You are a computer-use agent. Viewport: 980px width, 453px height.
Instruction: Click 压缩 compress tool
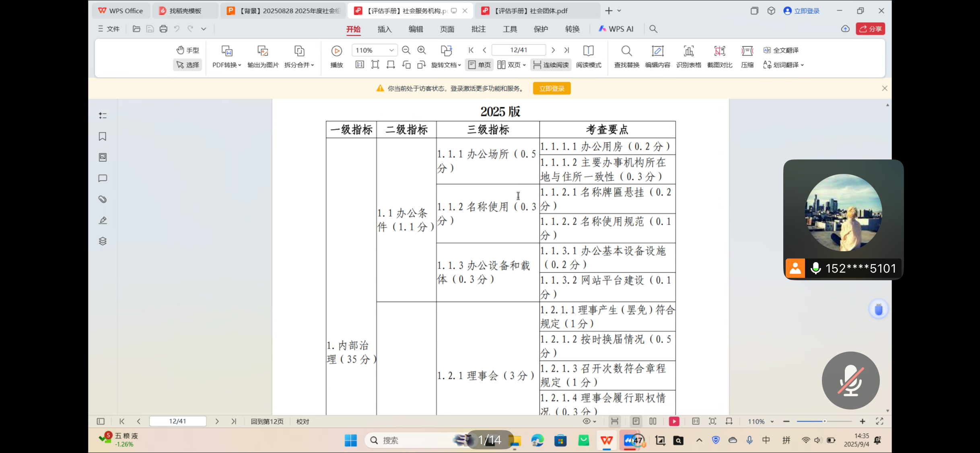747,56
